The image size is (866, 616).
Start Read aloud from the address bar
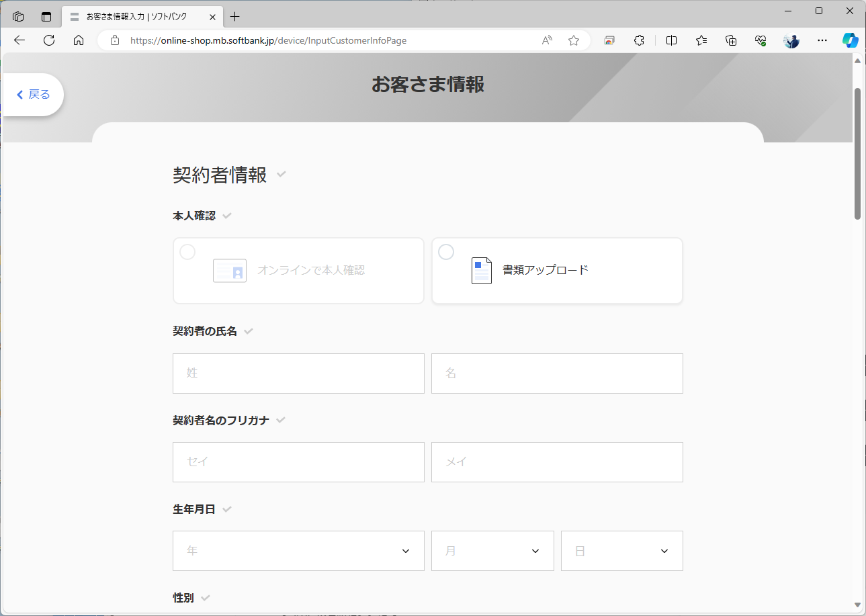click(546, 40)
